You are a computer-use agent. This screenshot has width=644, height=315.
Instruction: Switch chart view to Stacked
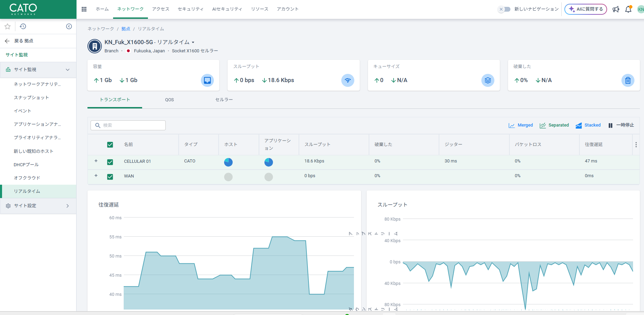588,125
